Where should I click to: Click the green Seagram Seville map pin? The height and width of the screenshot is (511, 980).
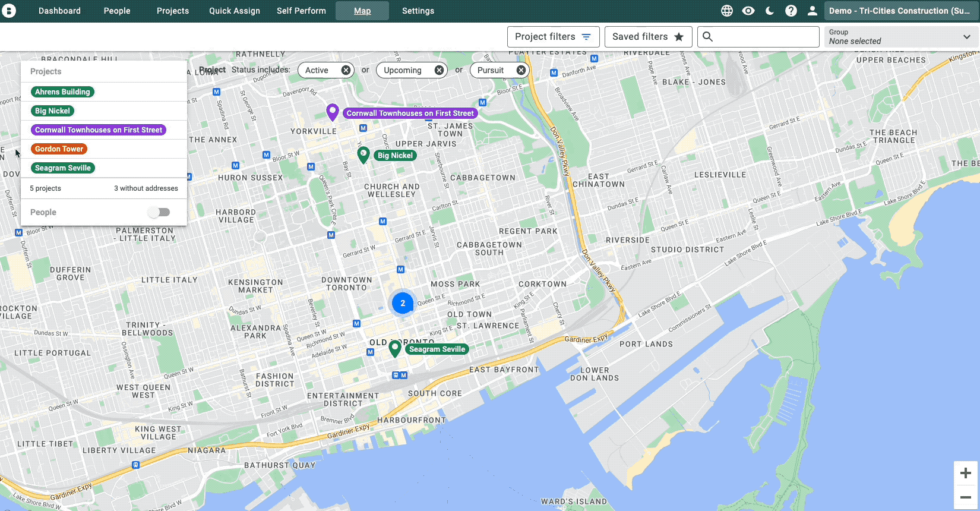tap(395, 348)
